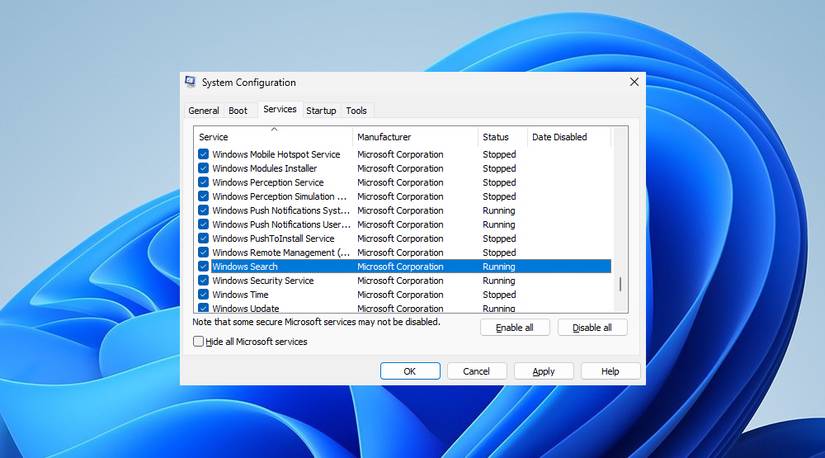Click the System Configuration title bar icon
Screen dimensions: 825x458
point(190,82)
